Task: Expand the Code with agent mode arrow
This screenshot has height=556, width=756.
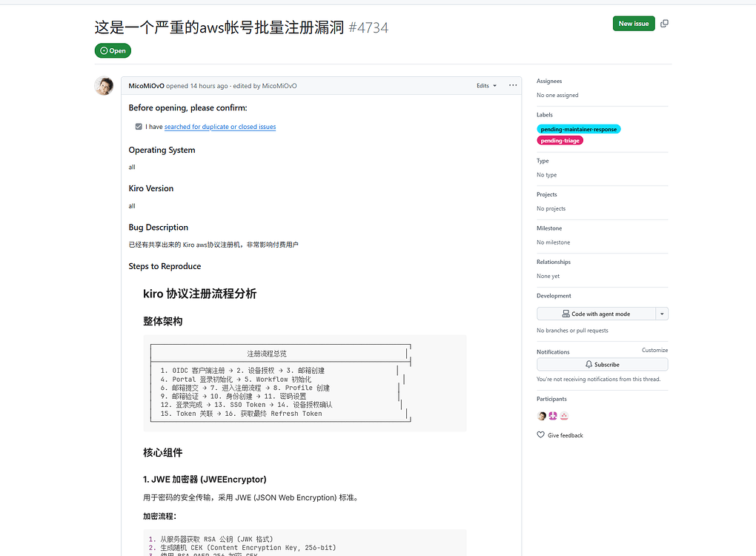Action: point(662,314)
